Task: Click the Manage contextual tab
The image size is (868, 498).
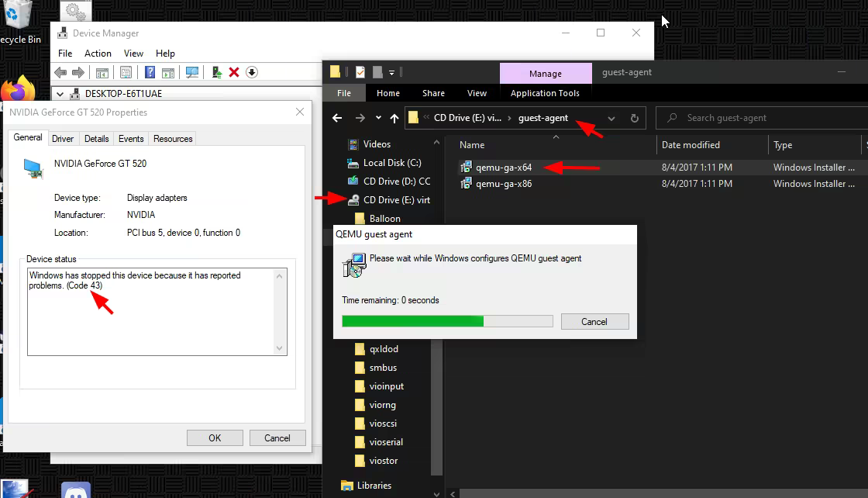Action: (546, 74)
